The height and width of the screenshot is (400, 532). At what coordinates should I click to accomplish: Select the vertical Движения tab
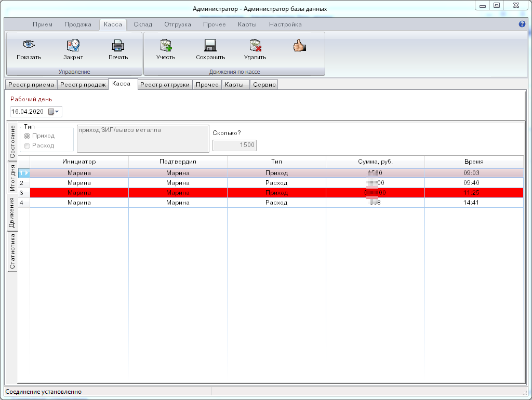point(12,212)
